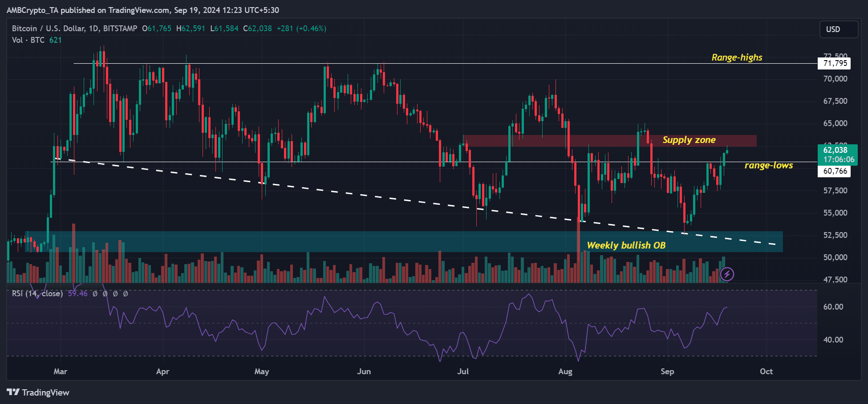The image size is (868, 404).
Task: Click the Weekly bullish OB label
Action: click(x=626, y=245)
